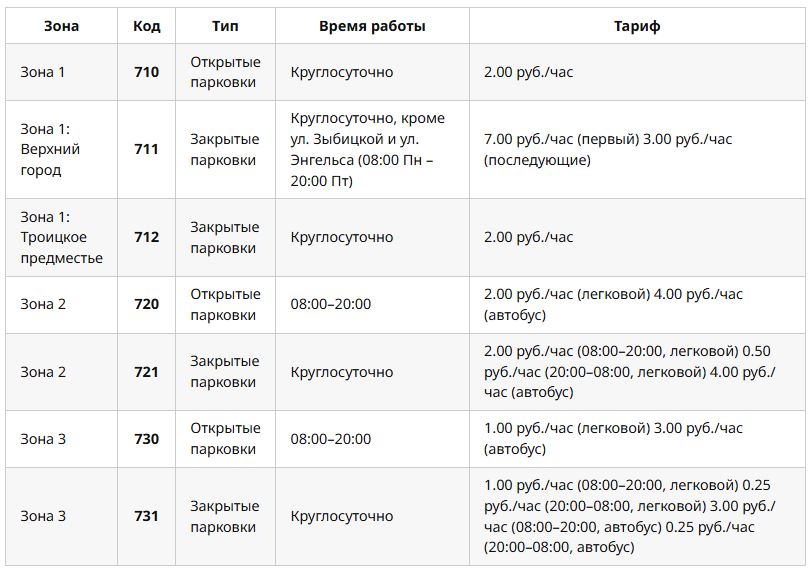Click the tariff cell for code 721
Image resolution: width=810 pixels, height=573 pixels.
point(629,372)
